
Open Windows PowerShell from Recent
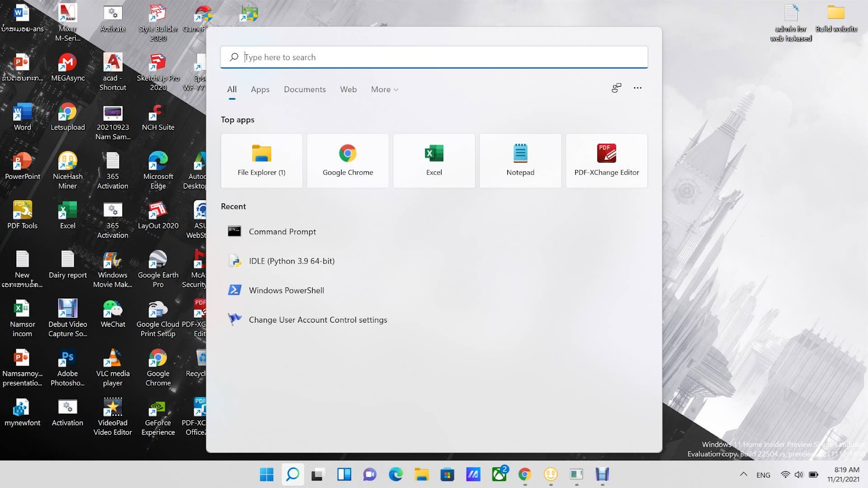tap(434, 290)
